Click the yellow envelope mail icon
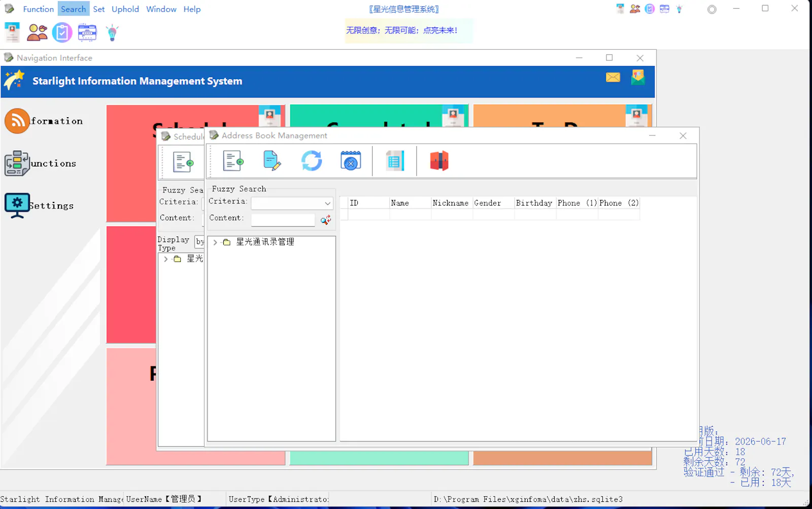The width and height of the screenshot is (812, 509). 613,77
